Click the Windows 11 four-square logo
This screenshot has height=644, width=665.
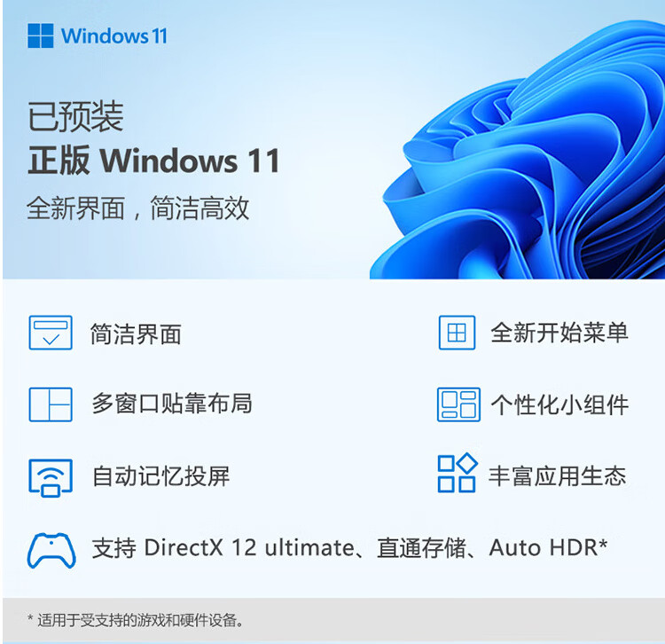coord(40,35)
